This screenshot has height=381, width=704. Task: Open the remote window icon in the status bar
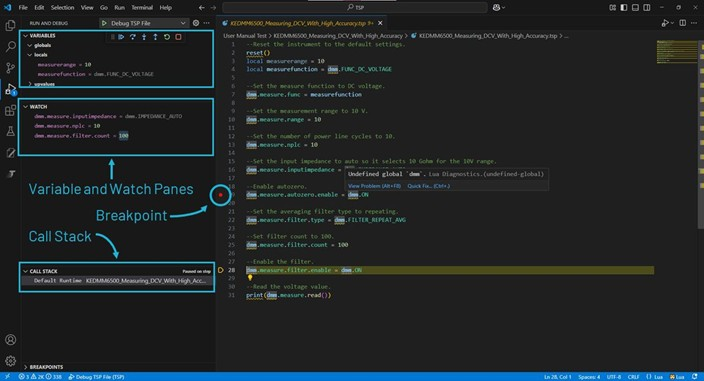click(x=7, y=377)
